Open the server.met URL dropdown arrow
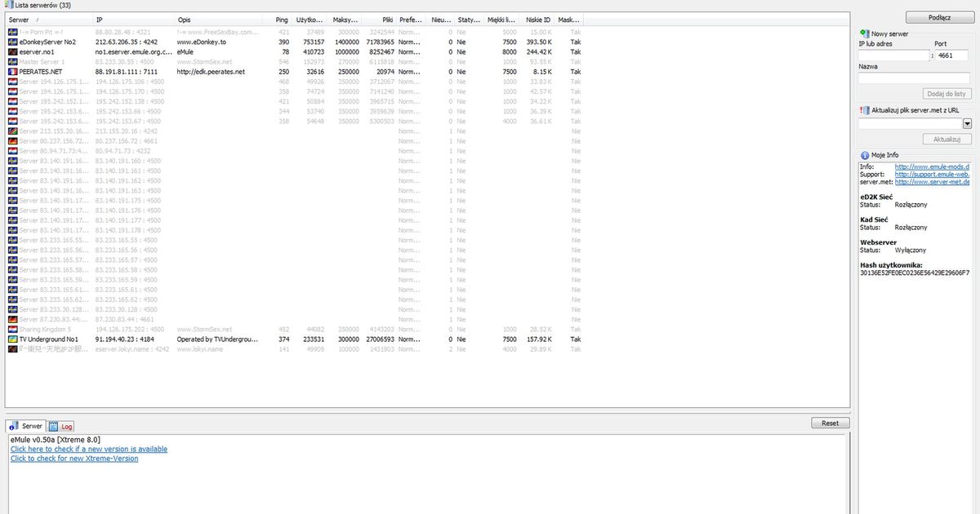This screenshot has height=514, width=980. (x=969, y=123)
